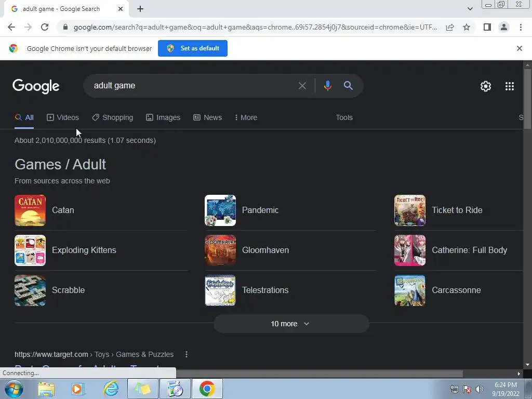
Task: Go back to the previous page
Action: 11,27
